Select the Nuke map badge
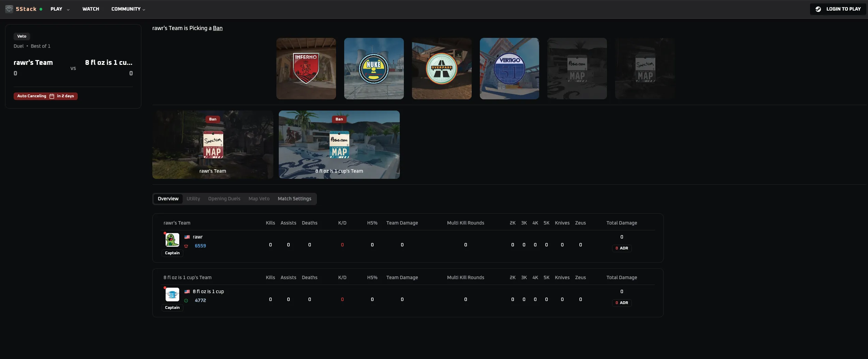Image resolution: width=868 pixels, height=359 pixels. 374,69
